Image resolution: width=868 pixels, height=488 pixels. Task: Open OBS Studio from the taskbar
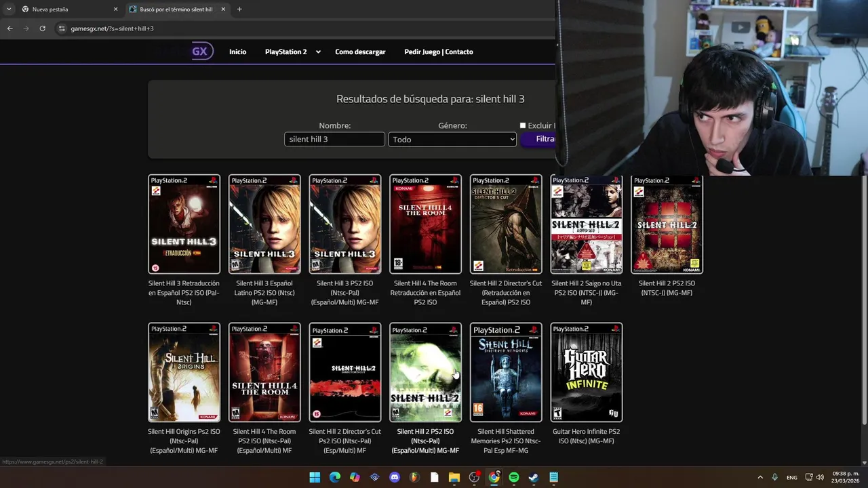[474, 477]
